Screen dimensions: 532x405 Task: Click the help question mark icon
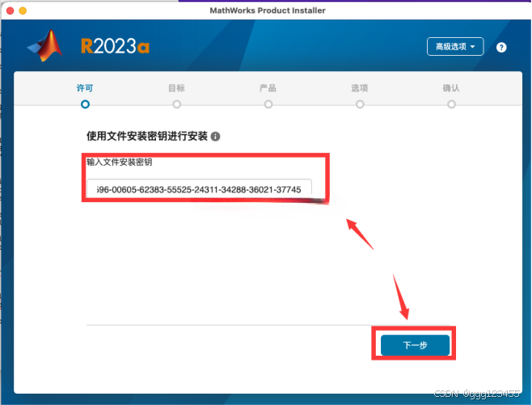point(501,47)
